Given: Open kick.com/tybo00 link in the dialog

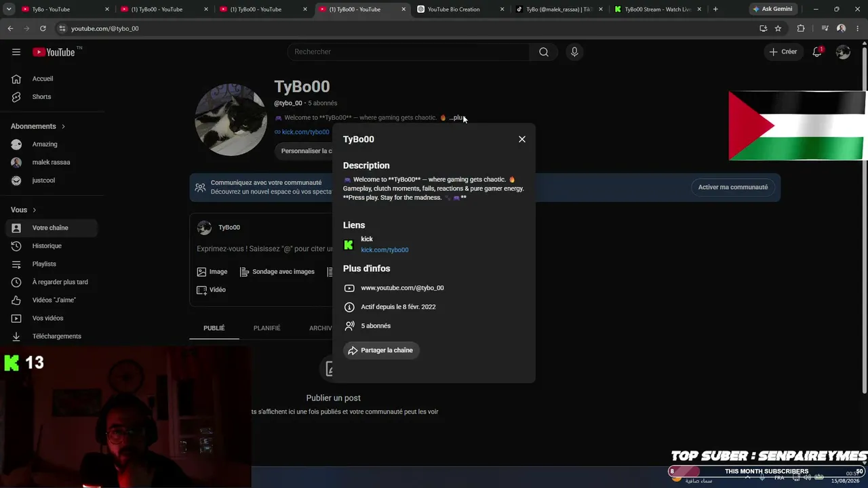Looking at the screenshot, I should click(384, 250).
